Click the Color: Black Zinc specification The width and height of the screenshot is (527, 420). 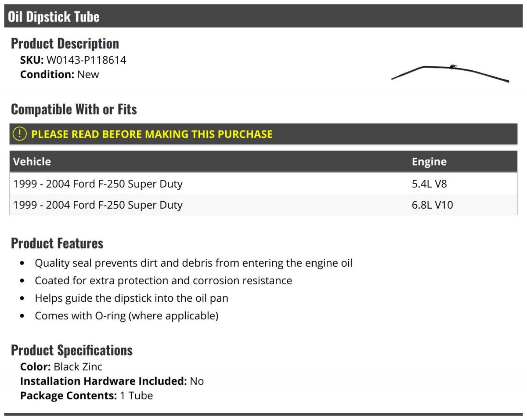pos(61,366)
